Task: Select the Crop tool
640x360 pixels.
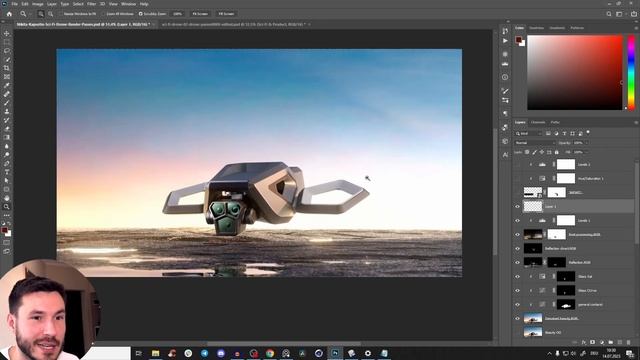Action: [x=7, y=68]
